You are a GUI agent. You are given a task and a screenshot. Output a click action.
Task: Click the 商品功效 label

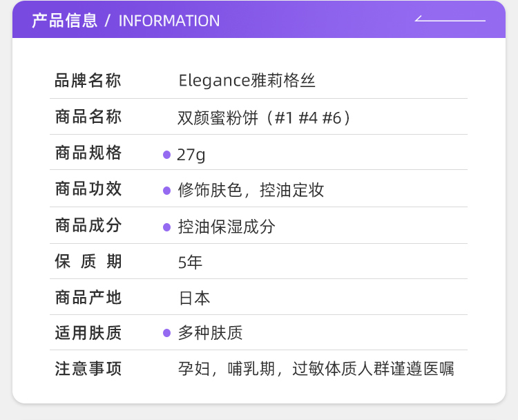tap(88, 189)
